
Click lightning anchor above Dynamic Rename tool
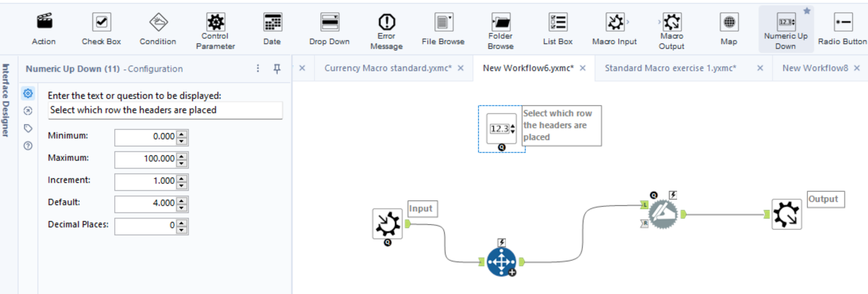673,195
